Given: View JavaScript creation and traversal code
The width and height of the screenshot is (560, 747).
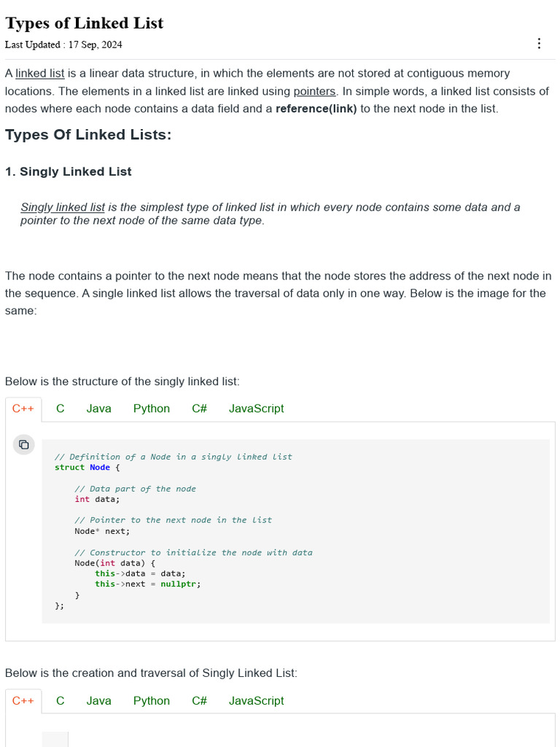Looking at the screenshot, I should 256,700.
